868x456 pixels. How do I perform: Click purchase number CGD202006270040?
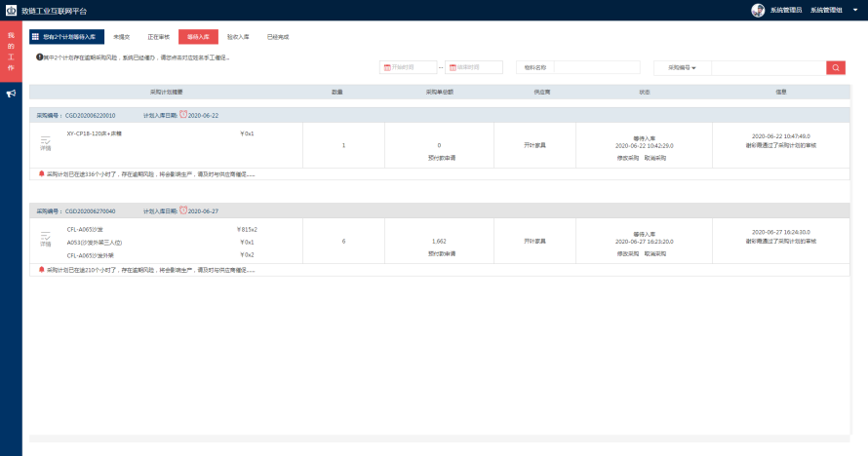pyautogui.click(x=91, y=211)
